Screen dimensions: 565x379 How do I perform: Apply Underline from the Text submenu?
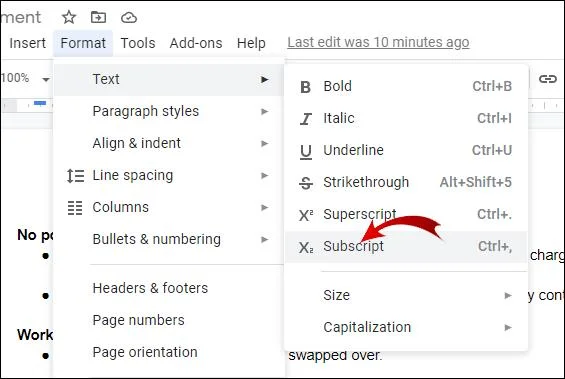[406, 151]
